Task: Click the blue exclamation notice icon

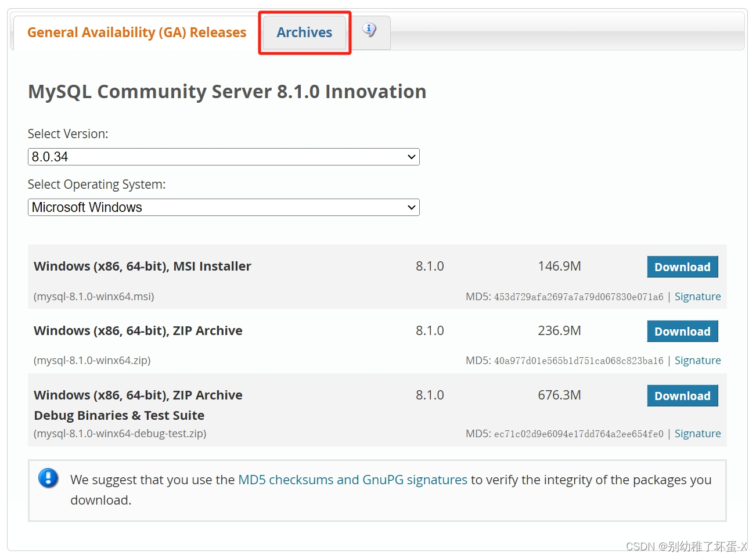Action: tap(48, 478)
